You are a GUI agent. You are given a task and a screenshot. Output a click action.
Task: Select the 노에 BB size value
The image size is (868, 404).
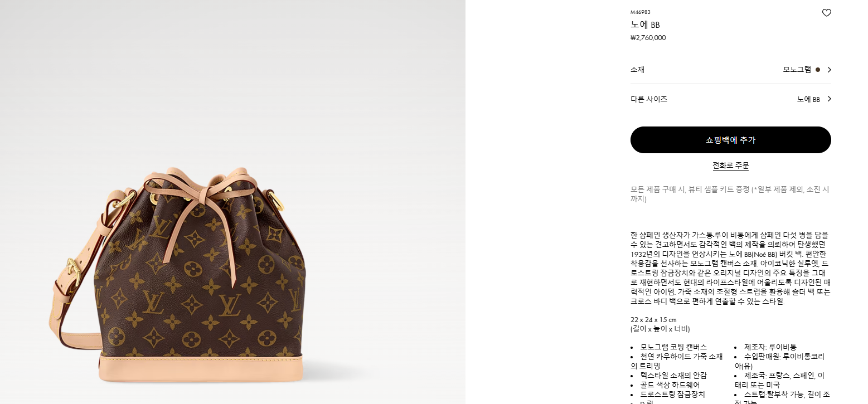(808, 99)
